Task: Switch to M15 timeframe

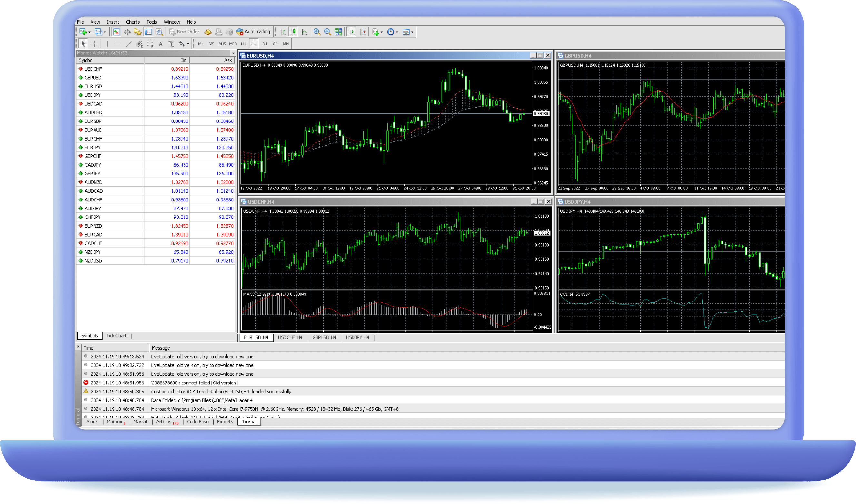Action: [222, 44]
